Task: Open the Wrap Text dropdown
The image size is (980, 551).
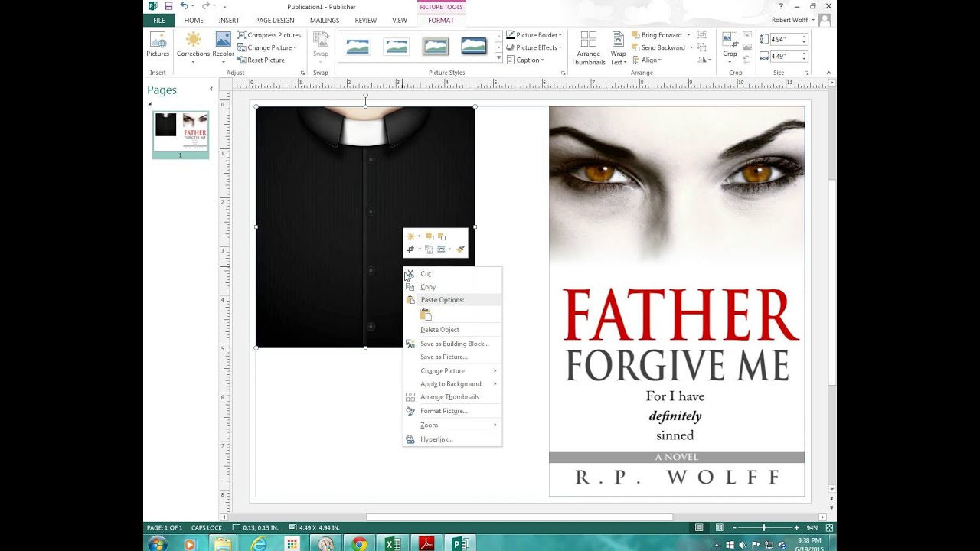Action: pos(618,48)
